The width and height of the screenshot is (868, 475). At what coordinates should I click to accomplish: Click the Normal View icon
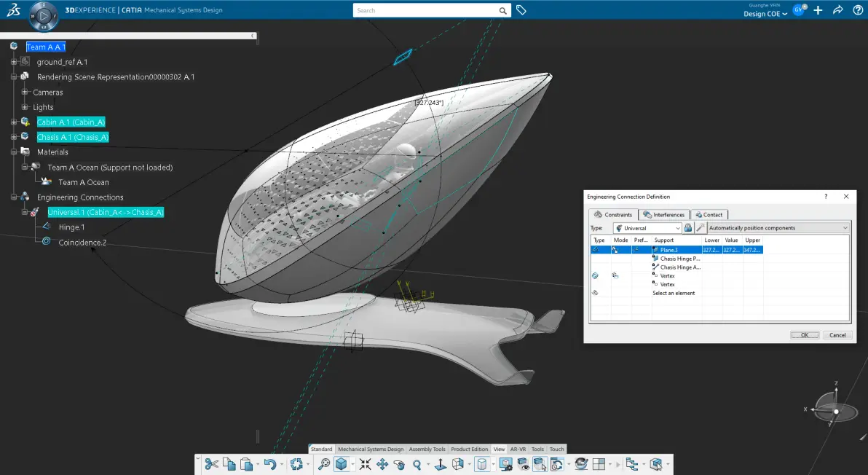pyautogui.click(x=441, y=464)
